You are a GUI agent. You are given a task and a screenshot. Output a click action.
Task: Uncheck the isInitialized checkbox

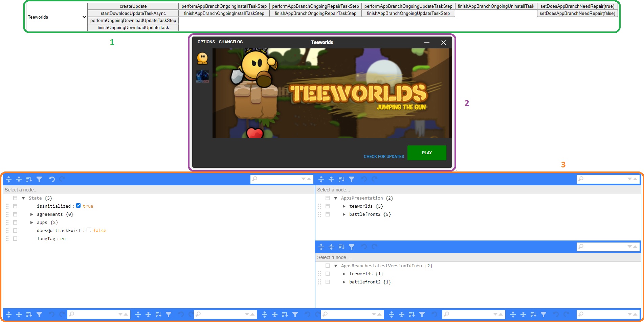pos(79,206)
